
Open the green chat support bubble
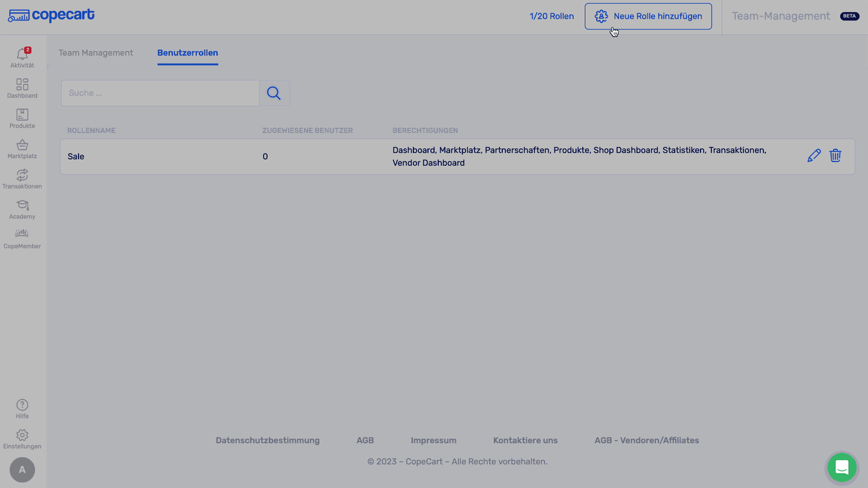coord(841,467)
